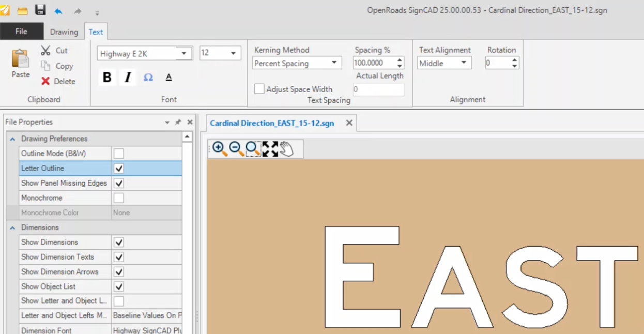Toggle Bold text formatting
This screenshot has height=334, width=644.
click(x=107, y=78)
